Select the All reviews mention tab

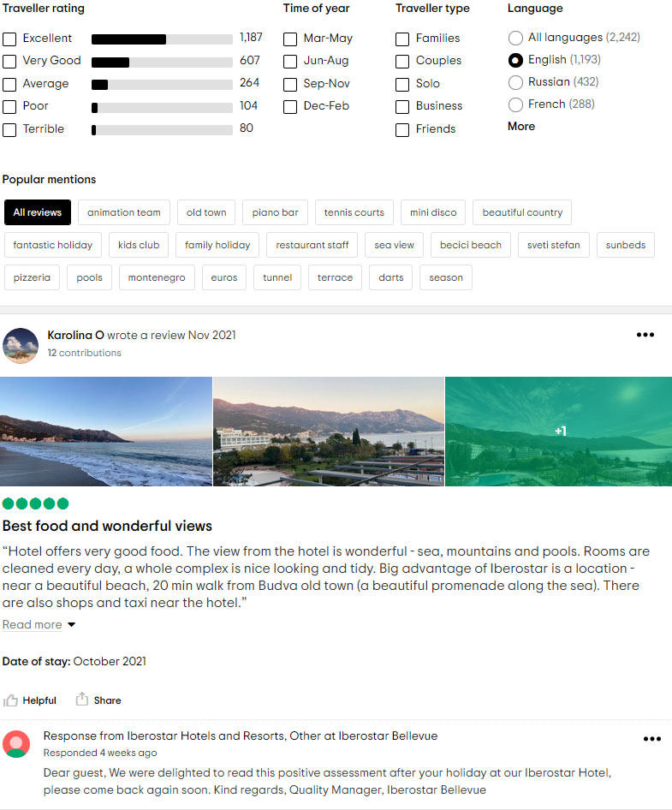click(37, 212)
